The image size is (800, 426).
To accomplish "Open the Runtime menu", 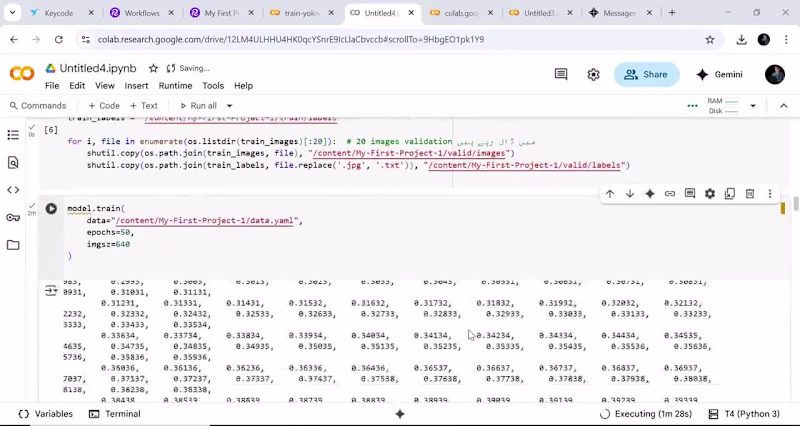I will [176, 86].
